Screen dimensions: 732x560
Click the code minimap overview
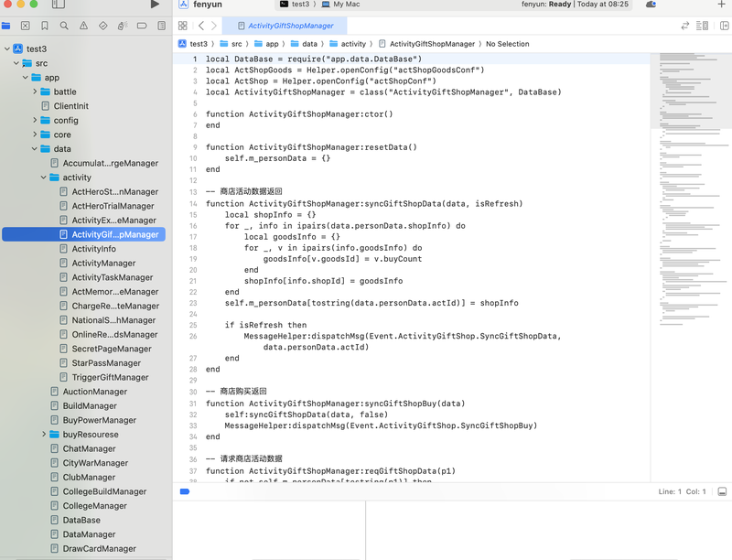point(692,188)
